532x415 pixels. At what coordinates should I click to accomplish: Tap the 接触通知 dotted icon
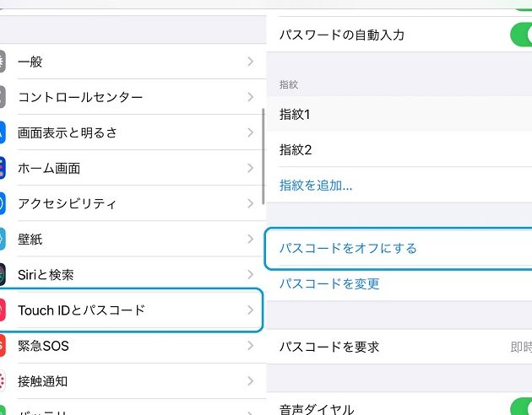[x=3, y=381]
